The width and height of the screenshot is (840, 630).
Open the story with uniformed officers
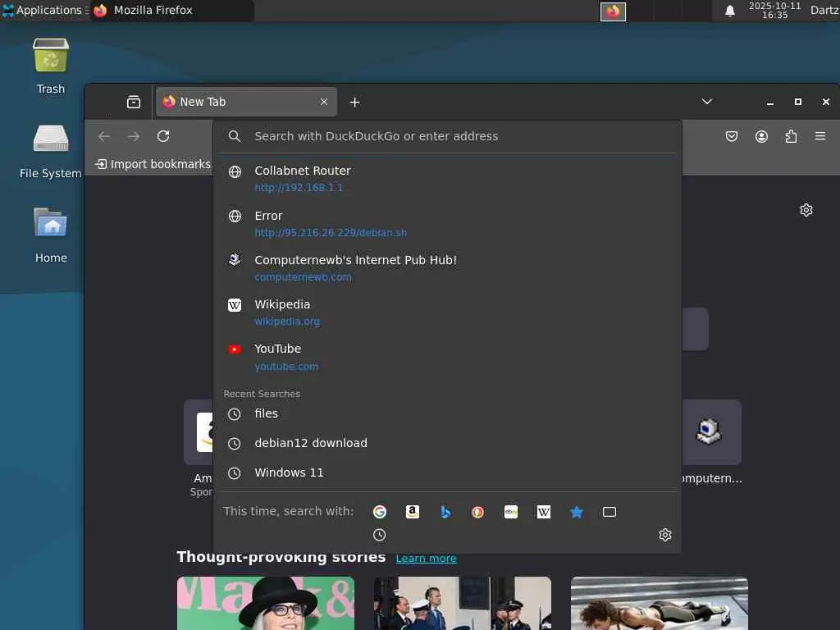point(463,603)
